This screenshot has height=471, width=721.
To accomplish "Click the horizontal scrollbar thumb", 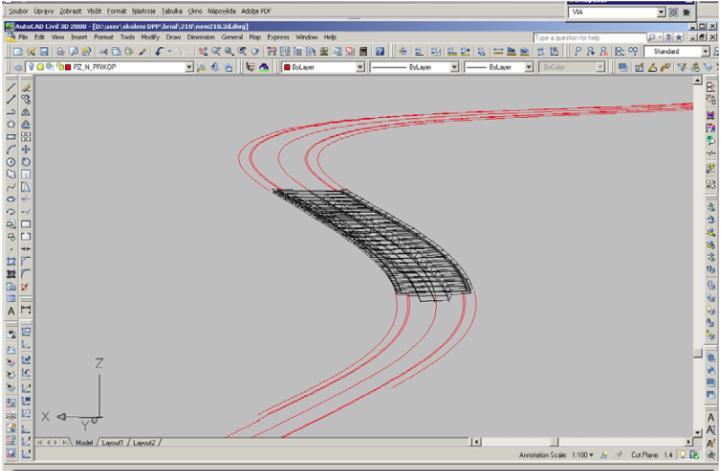I will click(x=554, y=442).
